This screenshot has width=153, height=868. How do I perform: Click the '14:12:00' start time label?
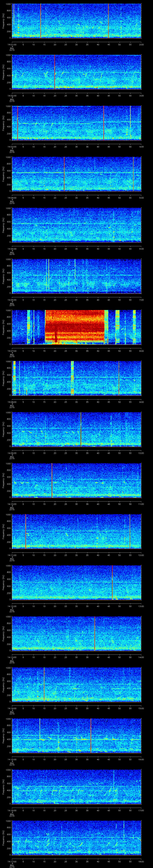coord(12,606)
